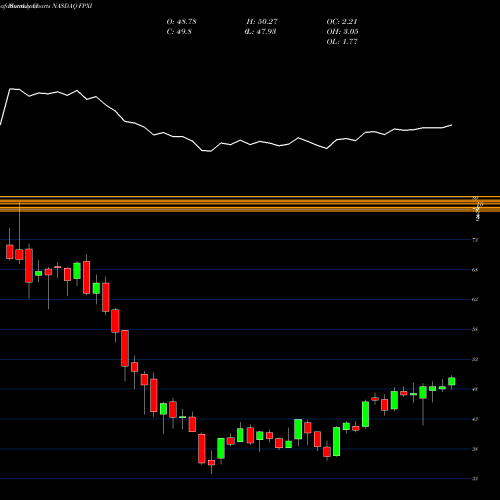Select the high value 'H: 50.27'

click(x=262, y=22)
